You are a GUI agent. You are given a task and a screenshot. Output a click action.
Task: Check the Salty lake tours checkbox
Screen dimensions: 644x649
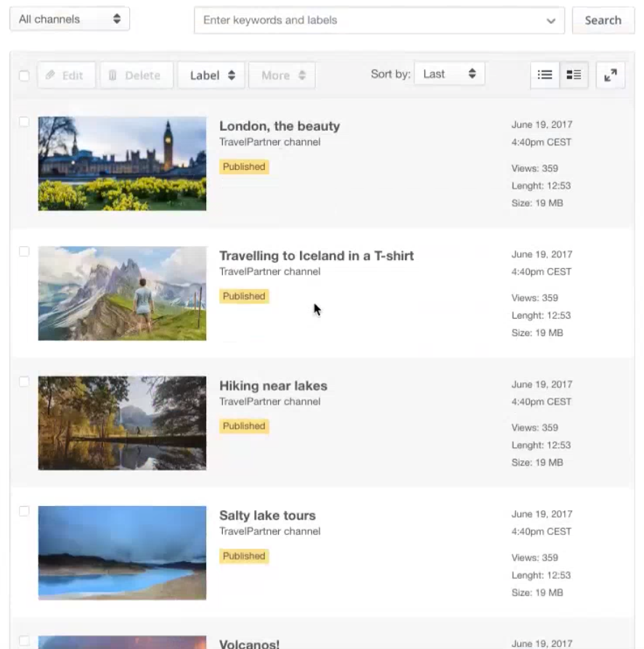coord(24,511)
